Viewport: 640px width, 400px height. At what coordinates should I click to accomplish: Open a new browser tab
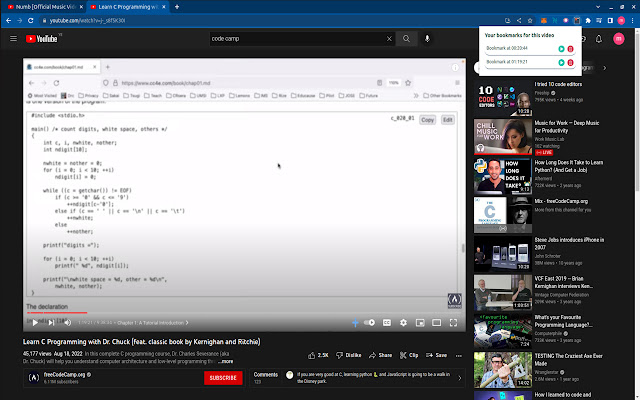tap(177, 7)
